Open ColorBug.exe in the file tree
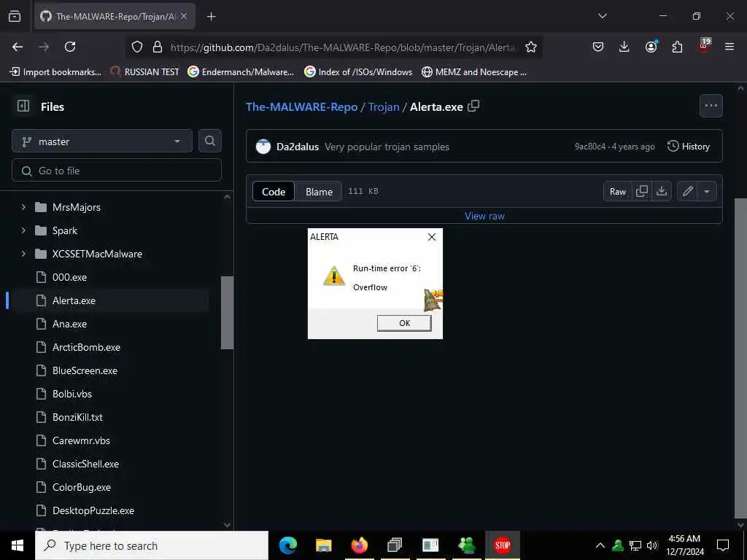The image size is (747, 560). pyautogui.click(x=82, y=487)
